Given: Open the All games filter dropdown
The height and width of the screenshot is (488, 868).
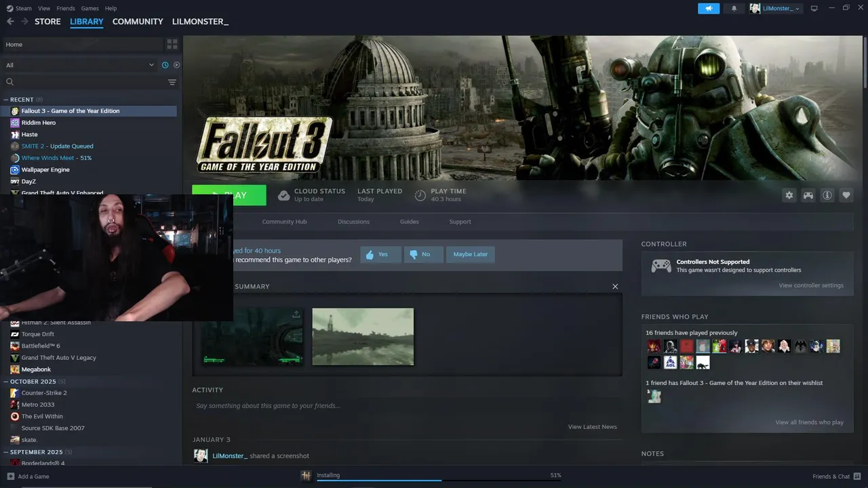Looking at the screenshot, I should click(80, 65).
